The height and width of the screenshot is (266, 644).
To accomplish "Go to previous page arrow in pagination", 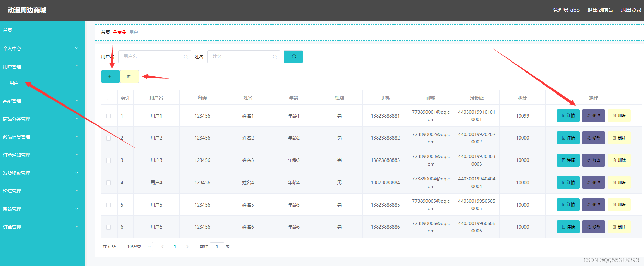I will point(162,247).
